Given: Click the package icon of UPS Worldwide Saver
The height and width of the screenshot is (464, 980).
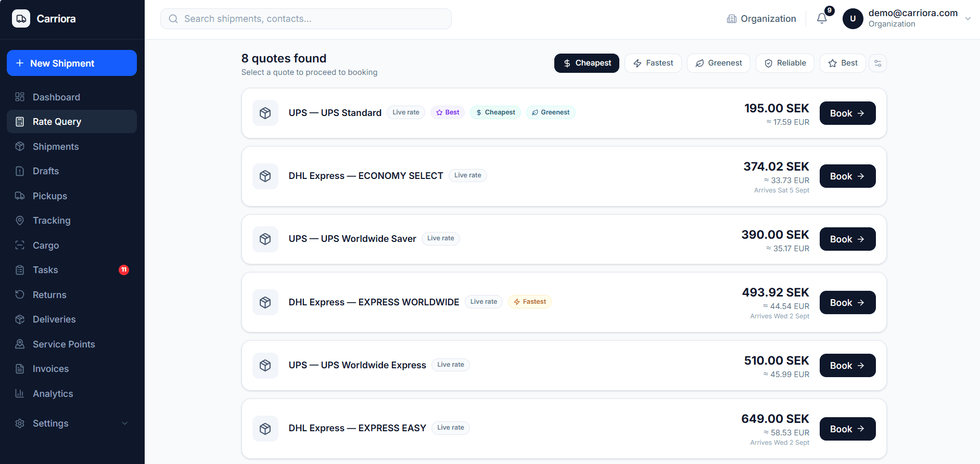Looking at the screenshot, I should [x=265, y=239].
